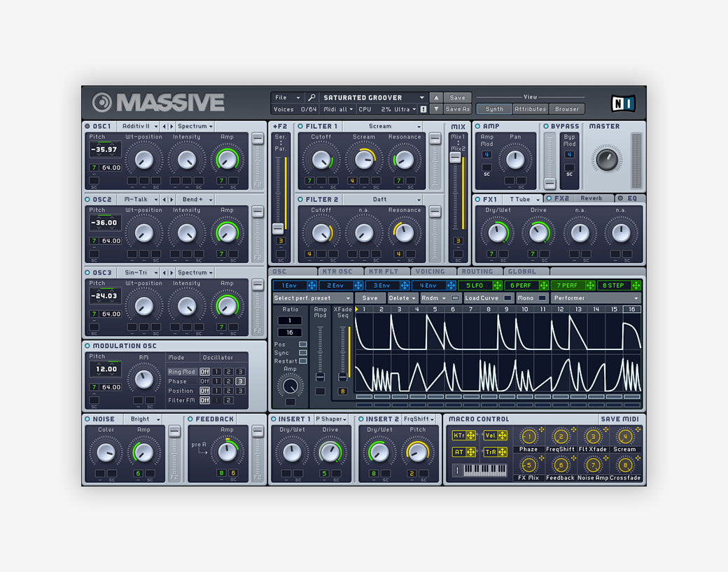Click the NI logo
The image size is (728, 572).
[622, 103]
